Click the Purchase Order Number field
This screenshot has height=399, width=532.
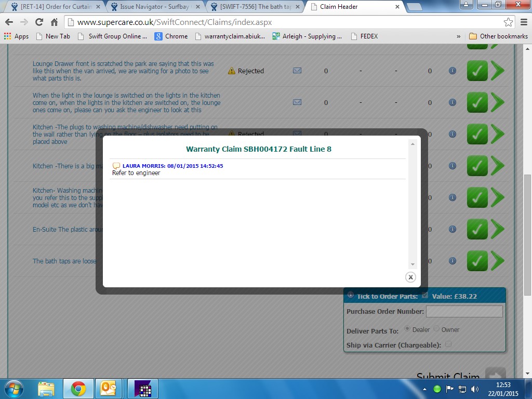(x=464, y=312)
